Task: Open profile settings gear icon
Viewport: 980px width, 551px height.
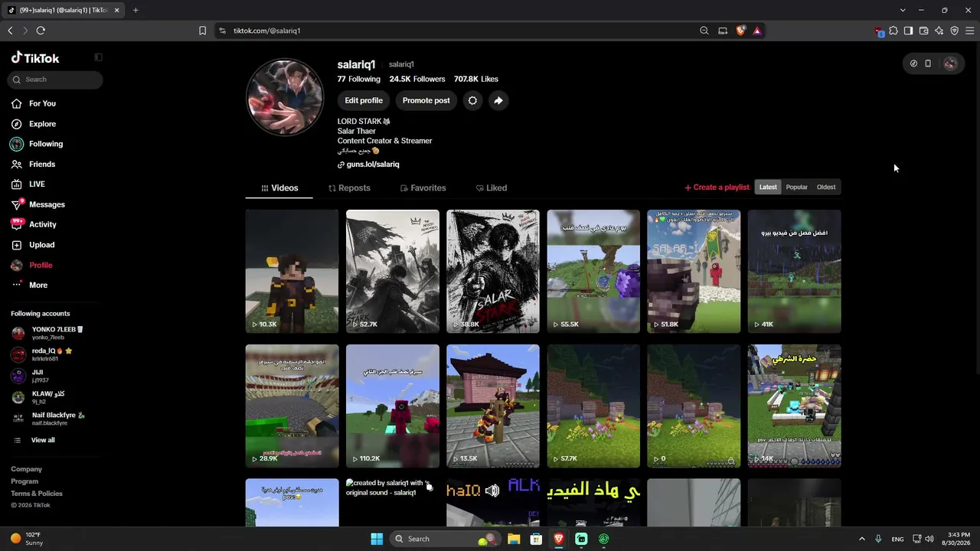Action: [472, 100]
